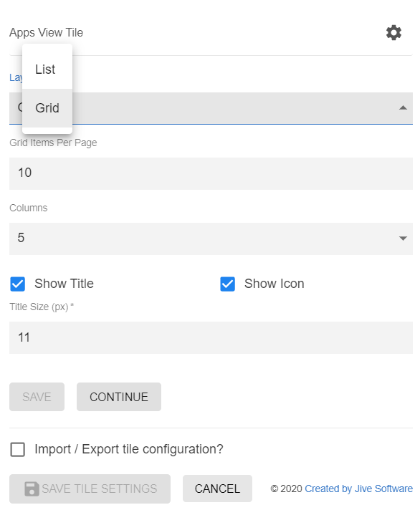The width and height of the screenshot is (420, 505).
Task: Click the Grid Items Per Page field
Action: (x=211, y=173)
